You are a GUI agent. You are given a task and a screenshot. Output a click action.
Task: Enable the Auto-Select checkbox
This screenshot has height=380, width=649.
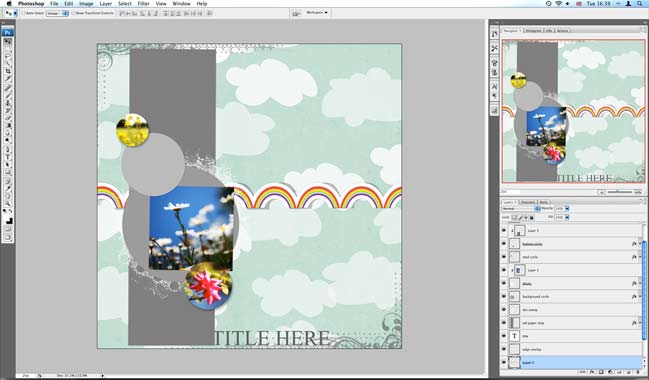click(x=24, y=13)
